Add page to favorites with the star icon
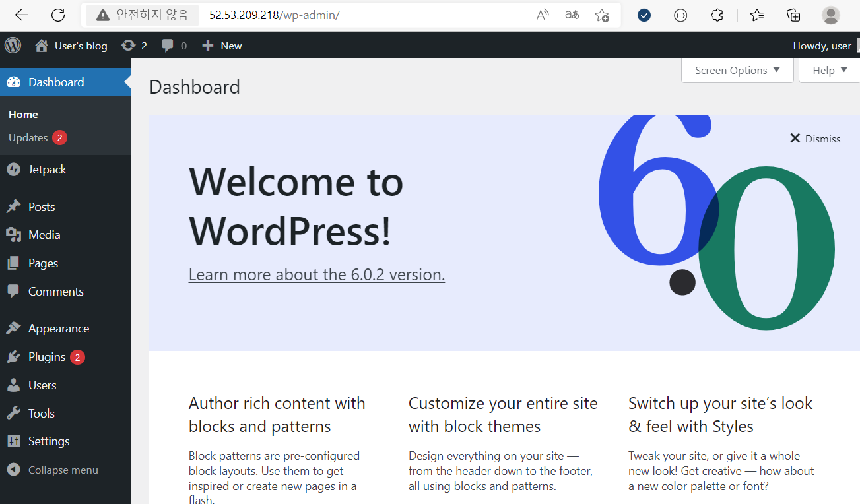The width and height of the screenshot is (860, 504). pyautogui.click(x=602, y=15)
